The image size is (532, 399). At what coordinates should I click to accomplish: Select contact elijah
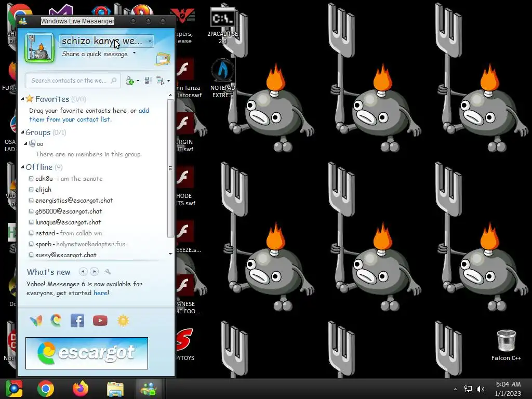click(44, 189)
